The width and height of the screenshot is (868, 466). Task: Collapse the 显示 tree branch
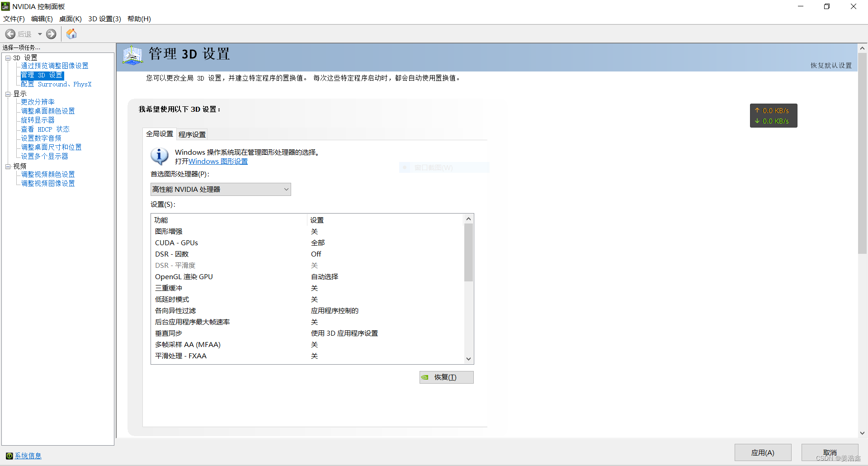[8, 94]
